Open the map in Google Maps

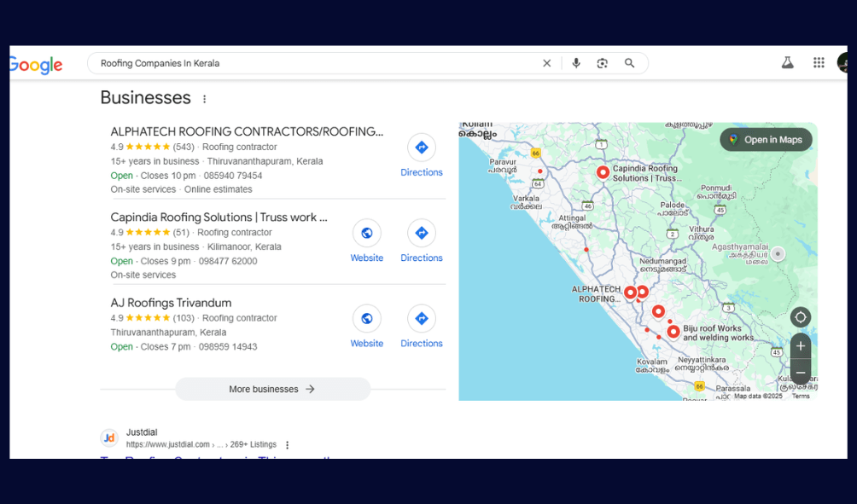tap(767, 140)
